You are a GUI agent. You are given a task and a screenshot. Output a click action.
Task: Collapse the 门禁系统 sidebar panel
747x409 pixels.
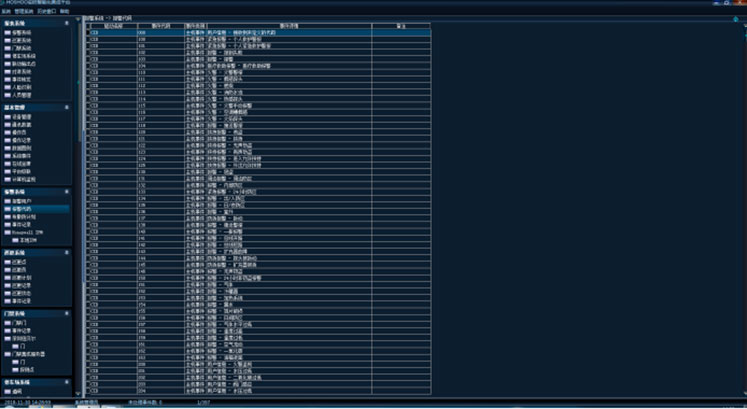point(66,314)
